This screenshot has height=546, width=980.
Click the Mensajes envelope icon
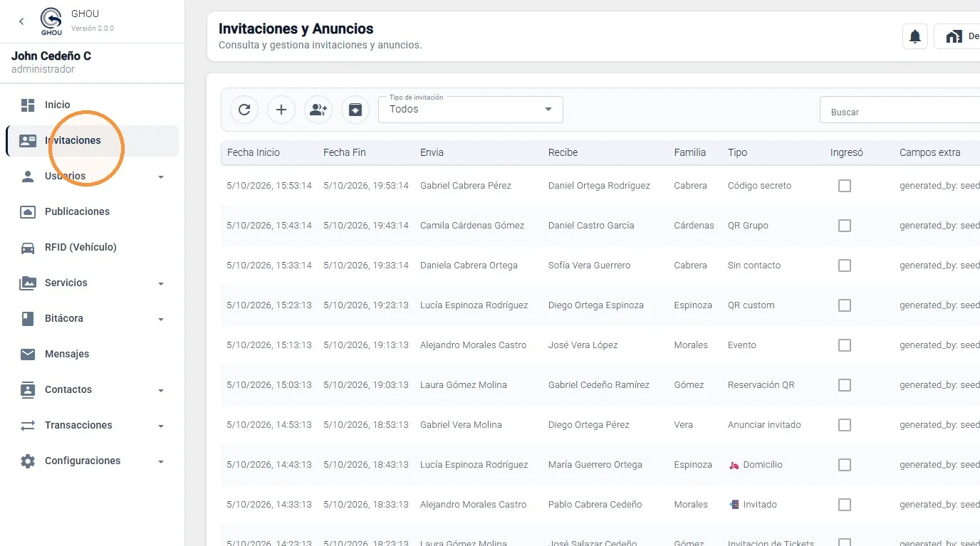(x=28, y=354)
